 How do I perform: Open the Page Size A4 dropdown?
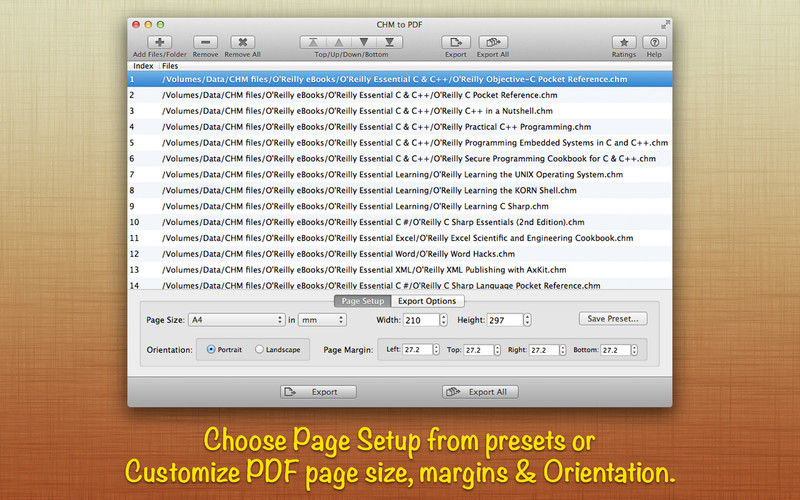[236, 320]
